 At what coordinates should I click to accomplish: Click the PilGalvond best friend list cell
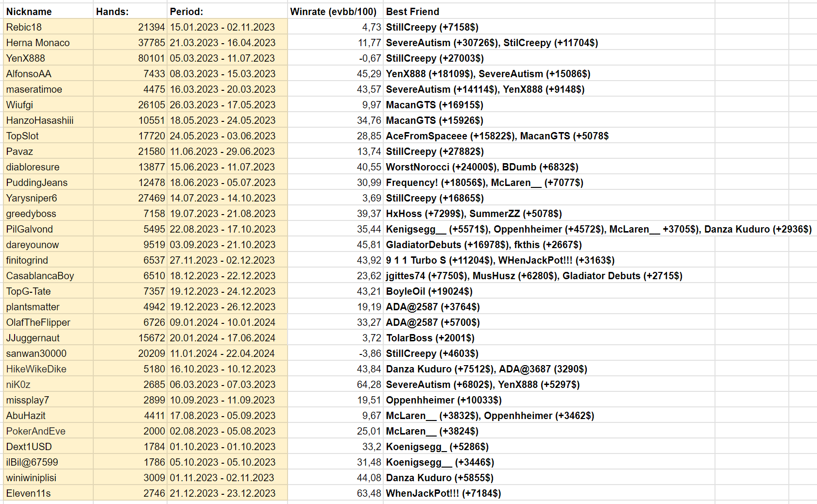[x=598, y=229]
